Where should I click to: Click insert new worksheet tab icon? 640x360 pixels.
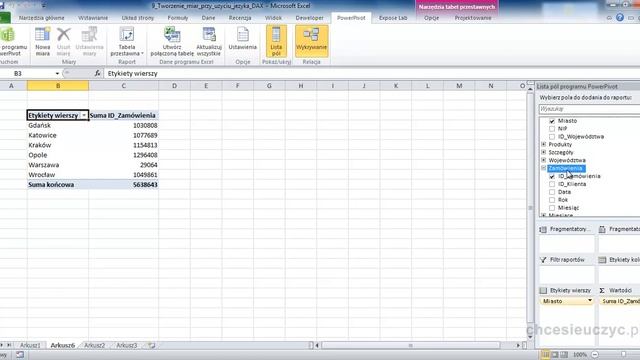click(151, 345)
